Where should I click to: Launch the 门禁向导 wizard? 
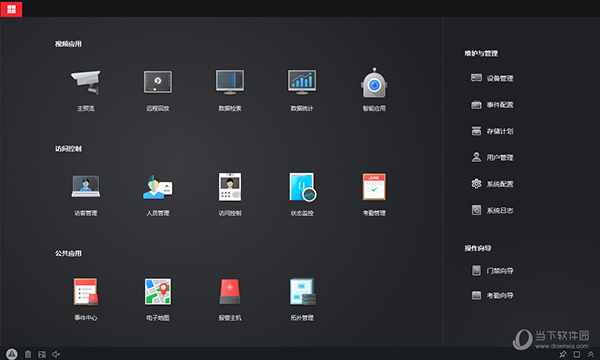coord(492,270)
